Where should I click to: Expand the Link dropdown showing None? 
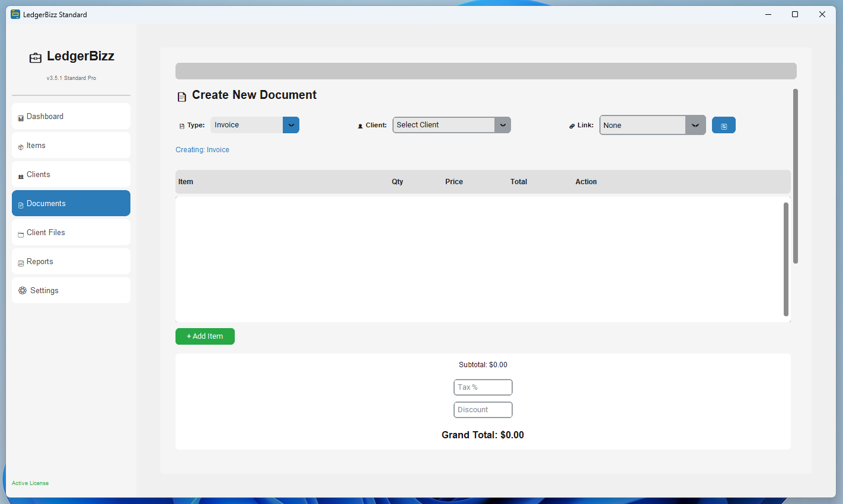click(653, 125)
